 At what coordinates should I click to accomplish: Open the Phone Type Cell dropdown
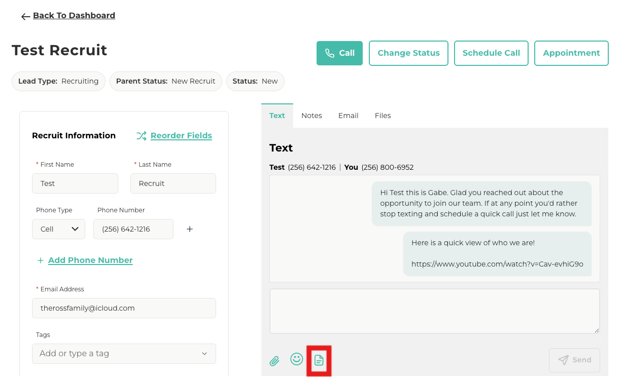pyautogui.click(x=58, y=229)
